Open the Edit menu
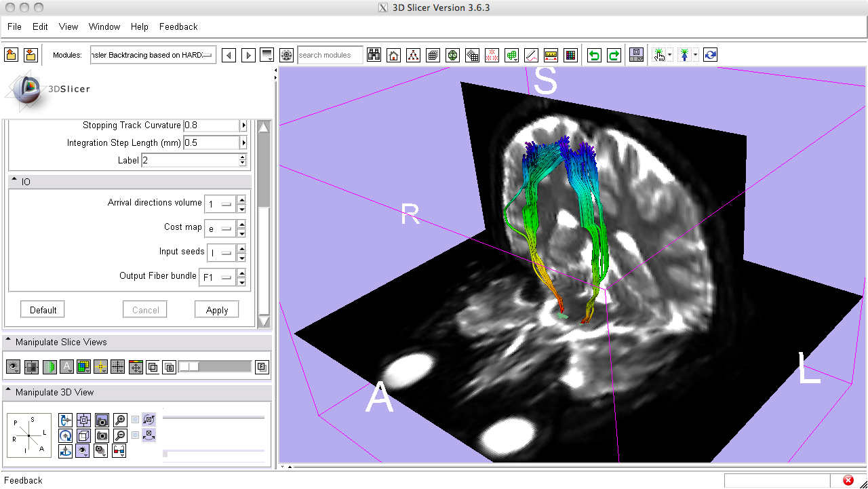Viewport: 868px width, 489px height. 40,26
